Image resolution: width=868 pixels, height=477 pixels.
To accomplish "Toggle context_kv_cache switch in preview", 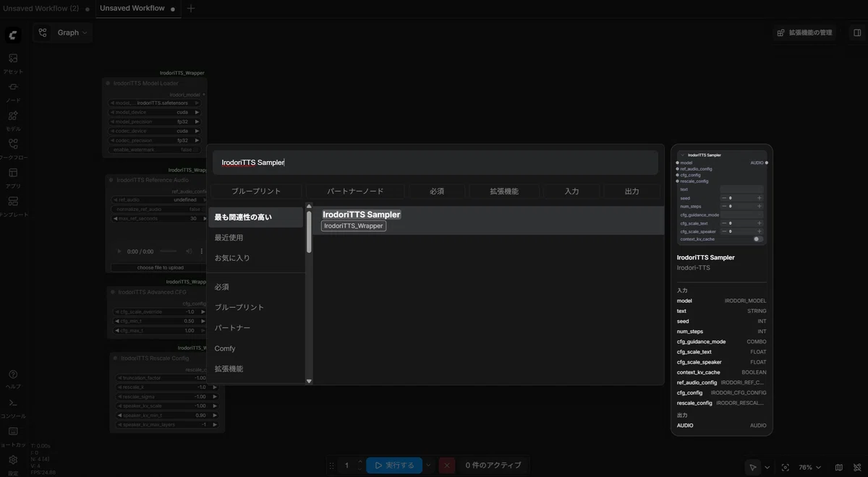I will [x=757, y=239].
